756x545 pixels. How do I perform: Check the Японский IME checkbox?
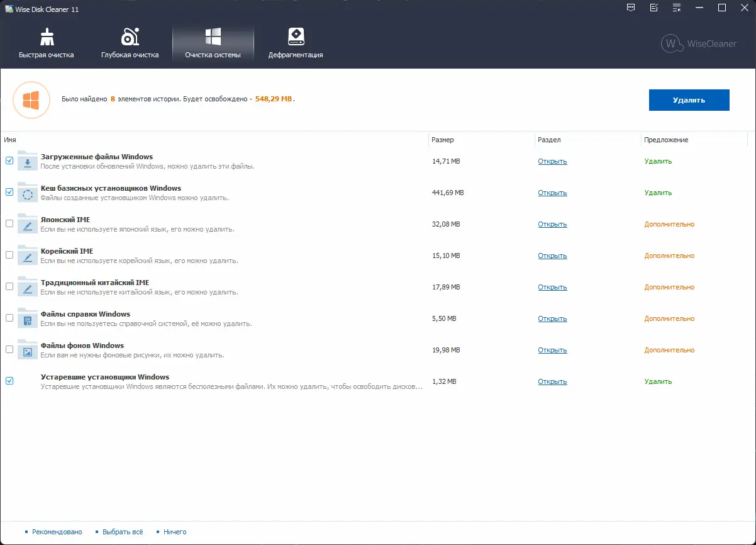[x=9, y=223]
